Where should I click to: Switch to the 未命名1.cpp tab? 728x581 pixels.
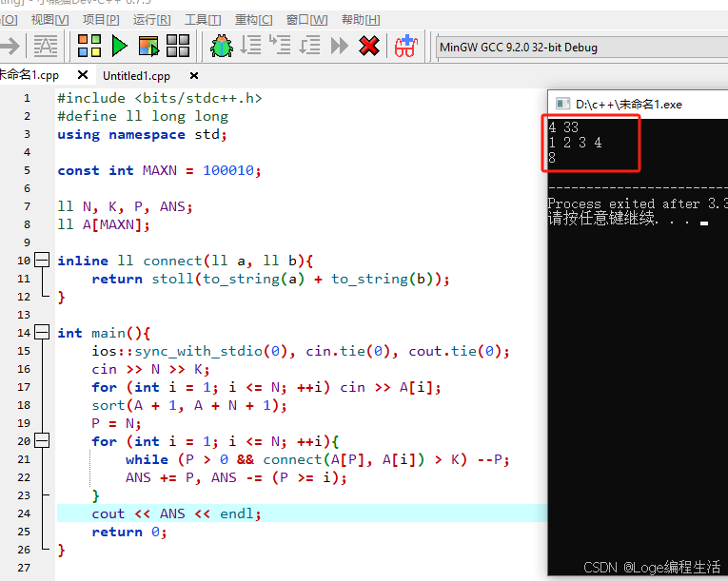[30, 75]
